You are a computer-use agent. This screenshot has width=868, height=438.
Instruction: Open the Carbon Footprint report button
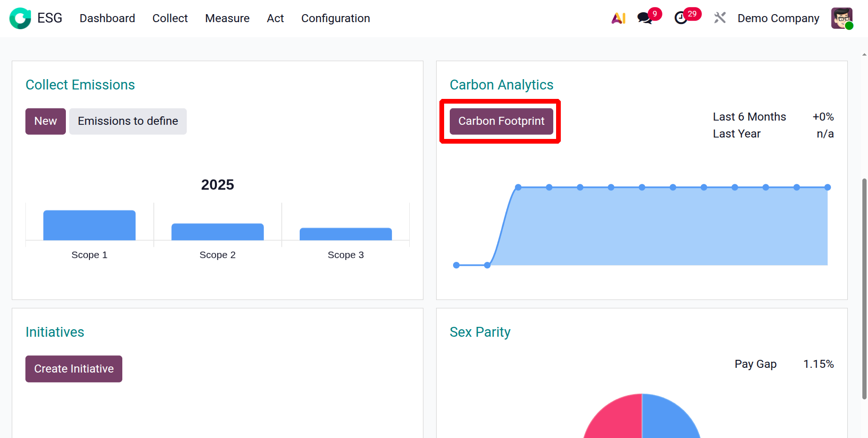point(502,122)
